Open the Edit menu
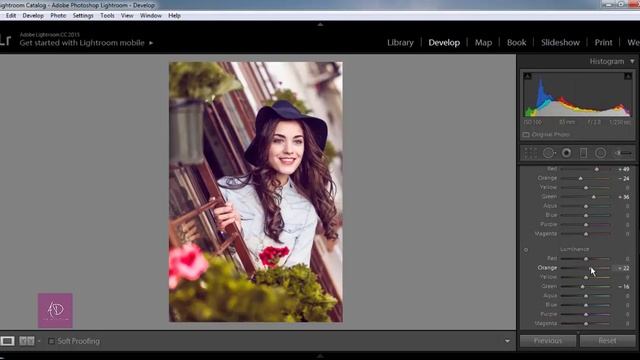This screenshot has height=360, width=640. 11,16
